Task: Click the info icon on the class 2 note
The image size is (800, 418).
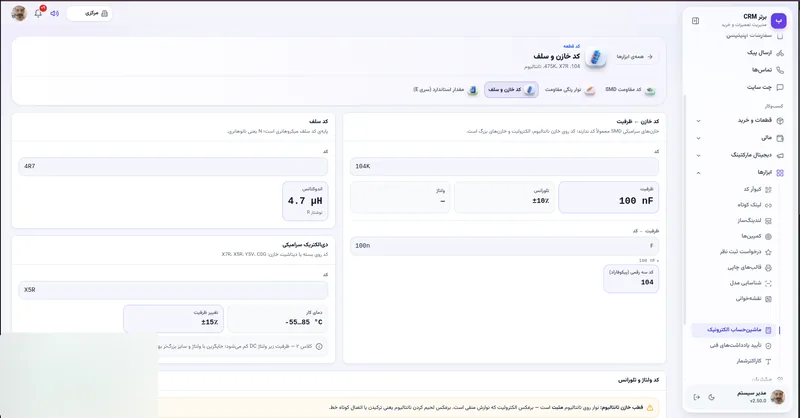Action: [x=319, y=347]
